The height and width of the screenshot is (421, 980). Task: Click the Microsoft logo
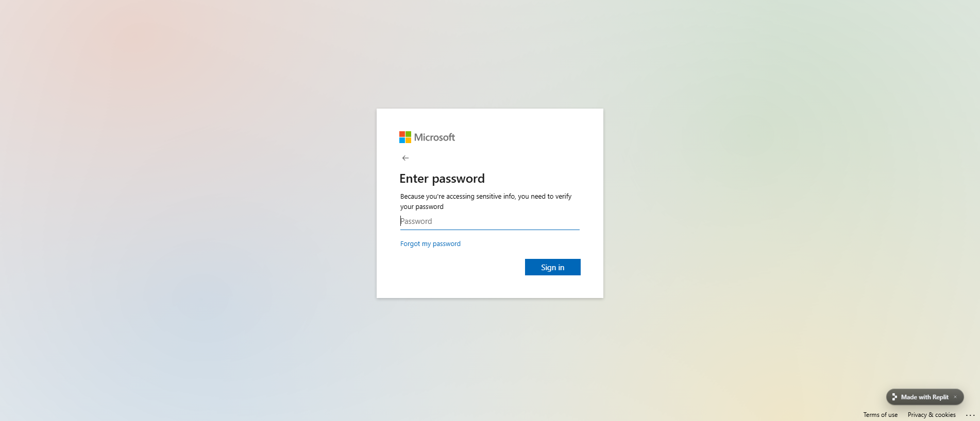coord(427,137)
